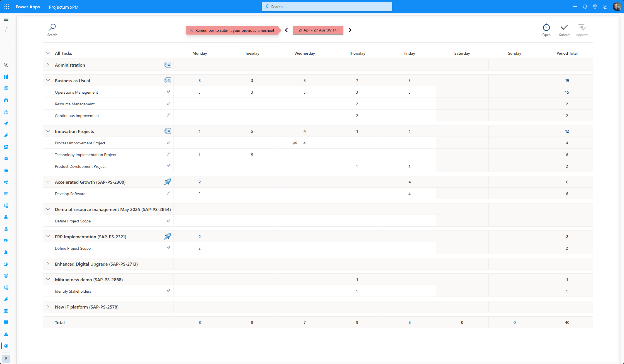Collapse the Innovation Projects group
The height and width of the screenshot is (364, 624).
(x=48, y=131)
